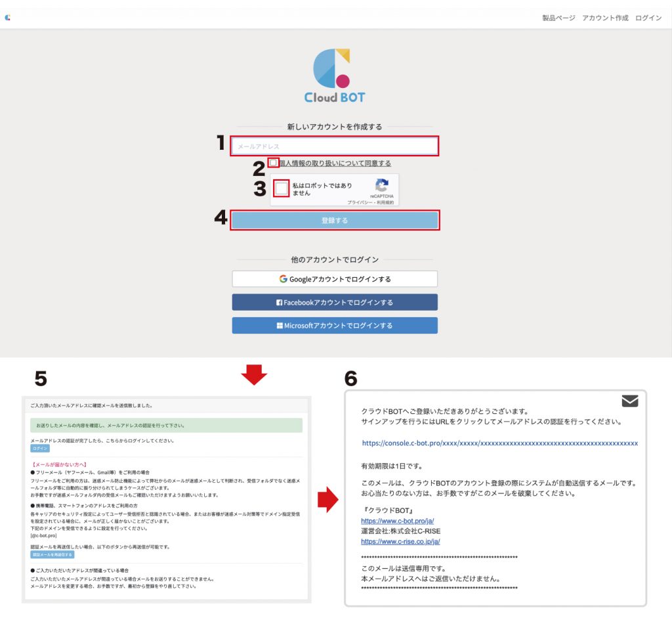672x620 pixels.
Task: Visit the https://www.c-rise.co.jp/ja/ link
Action: pyautogui.click(x=400, y=542)
